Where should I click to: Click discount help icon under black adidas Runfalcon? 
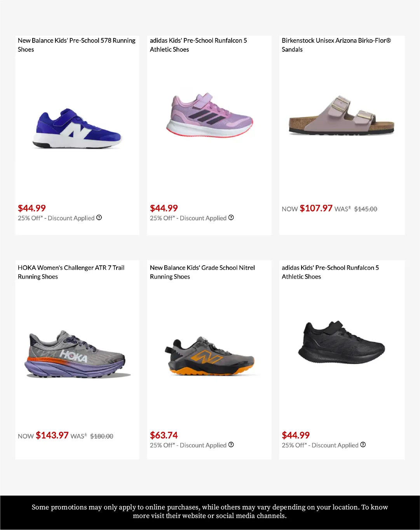[x=363, y=445]
